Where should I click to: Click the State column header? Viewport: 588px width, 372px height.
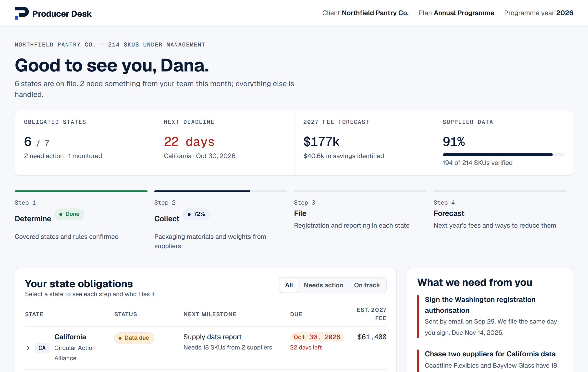click(34, 314)
